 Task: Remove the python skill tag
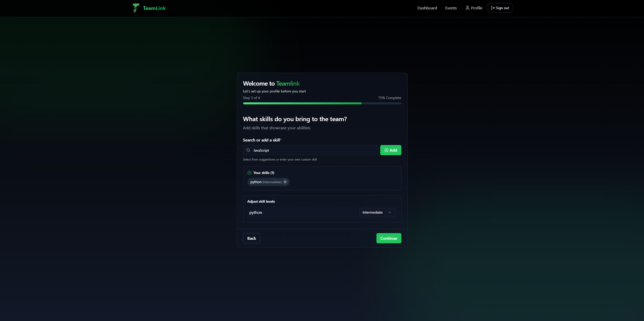tap(285, 182)
